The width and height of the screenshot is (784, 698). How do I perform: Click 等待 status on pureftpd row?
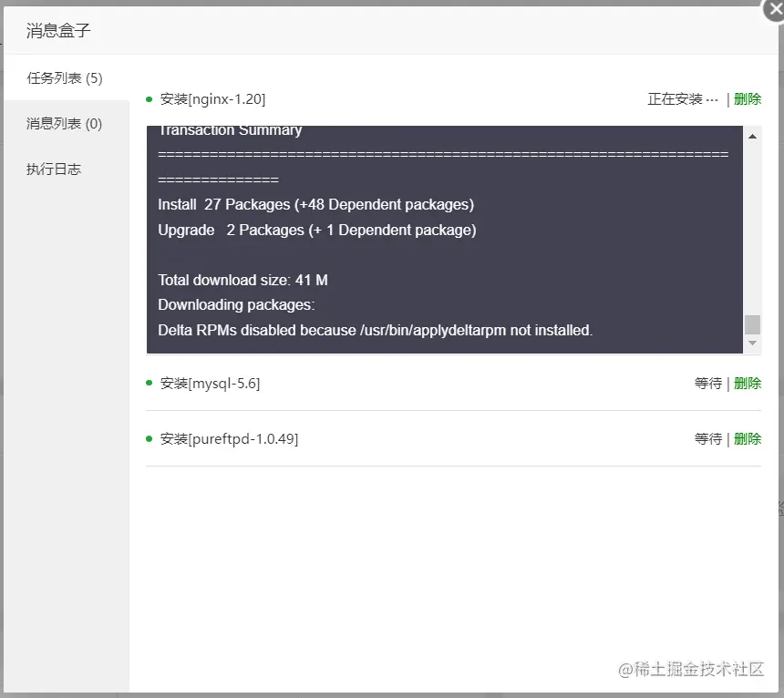708,438
